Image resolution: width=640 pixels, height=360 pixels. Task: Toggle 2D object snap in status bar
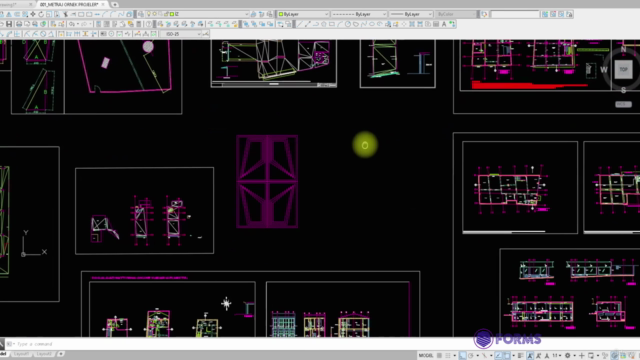(507, 356)
